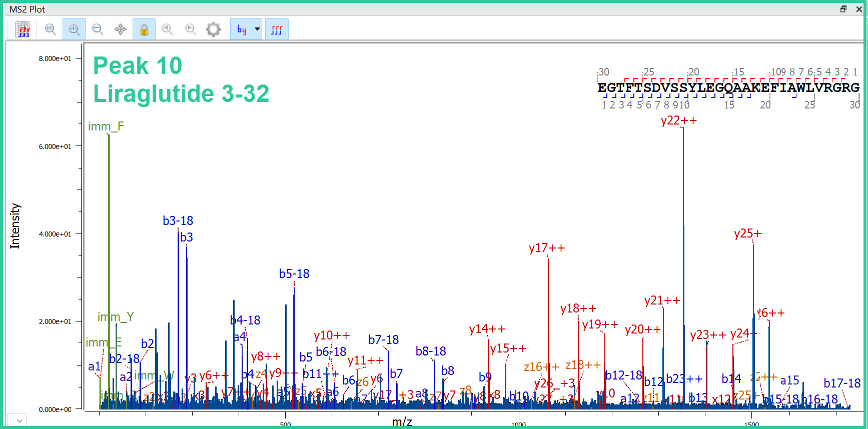Viewport: 868px width, 429px height.
Task: Select the y23++ peak label
Action: tap(708, 335)
